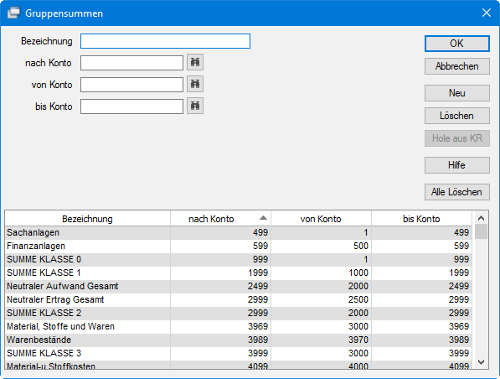Select the Neutraler Aufwand Gesamt row
The image size is (500, 379).
(x=238, y=286)
